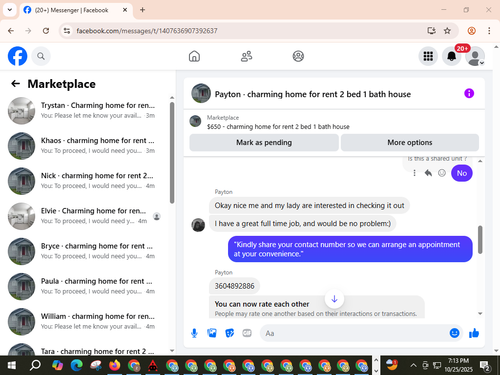Launch Firefox from taskbar
This screenshot has width=500, height=375.
click(x=115, y=365)
